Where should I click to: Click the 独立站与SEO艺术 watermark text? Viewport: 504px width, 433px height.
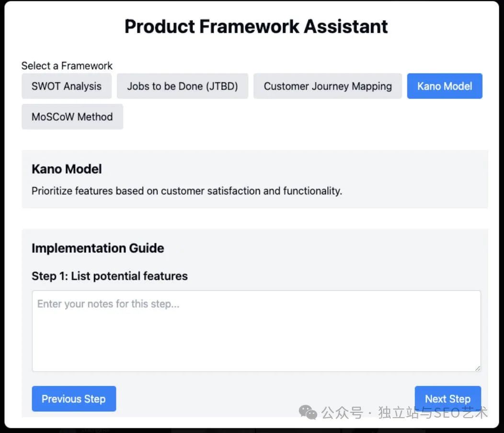(433, 412)
